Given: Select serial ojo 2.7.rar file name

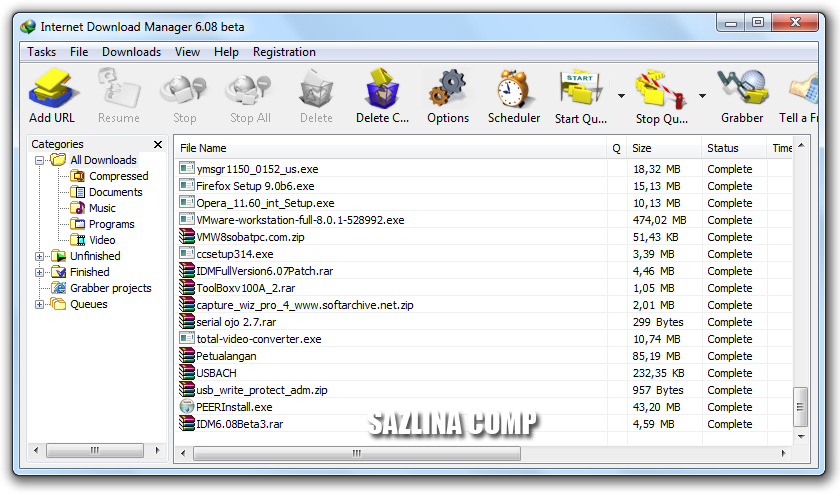Looking at the screenshot, I should click(x=236, y=322).
